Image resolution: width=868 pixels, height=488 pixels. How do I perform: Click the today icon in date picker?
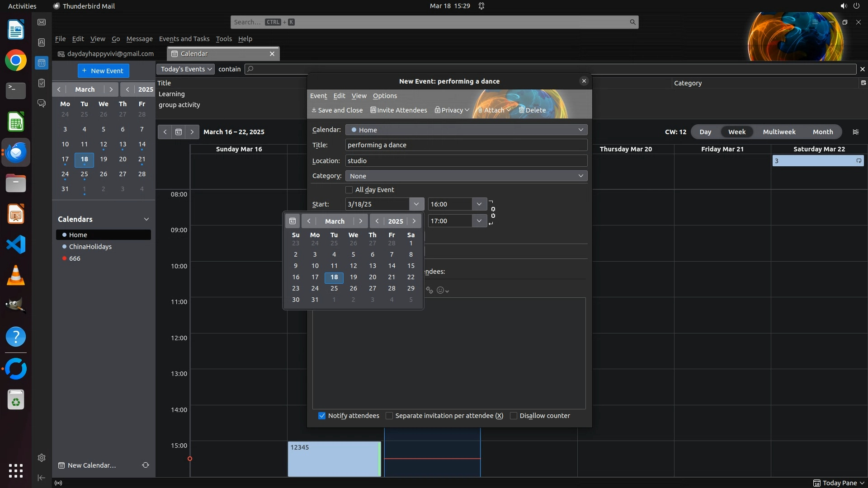292,221
